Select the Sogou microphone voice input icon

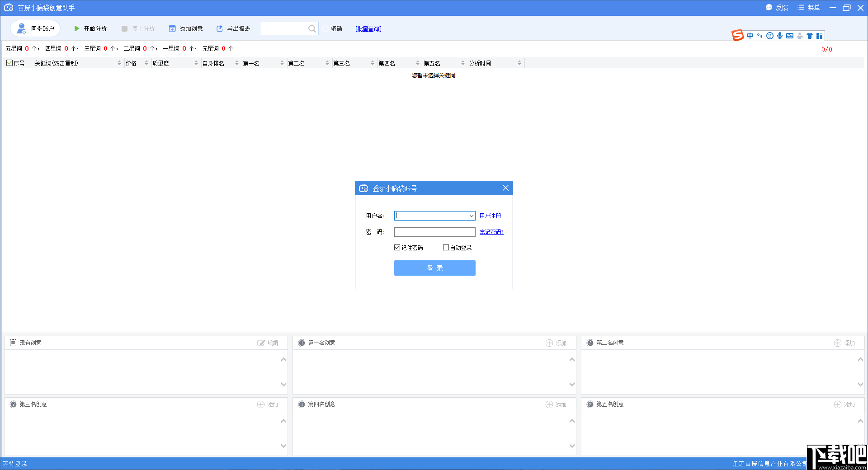pyautogui.click(x=779, y=36)
